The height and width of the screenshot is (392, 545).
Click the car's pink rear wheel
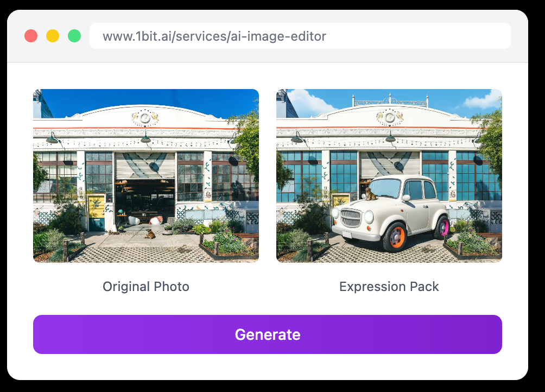(442, 227)
